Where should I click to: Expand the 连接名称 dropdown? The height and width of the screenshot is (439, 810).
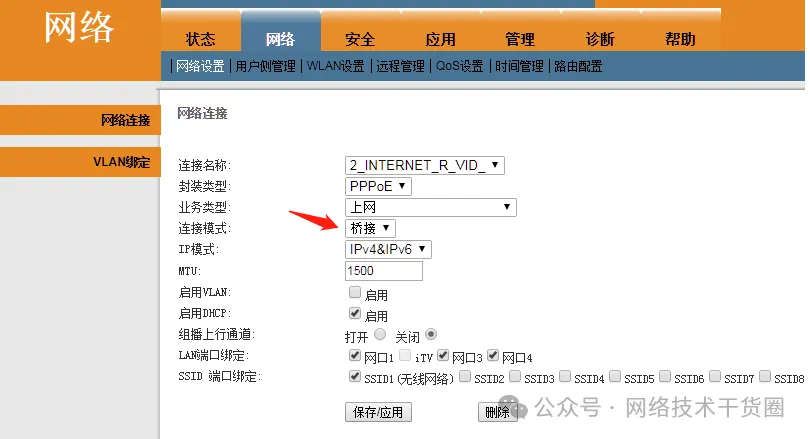click(x=425, y=165)
